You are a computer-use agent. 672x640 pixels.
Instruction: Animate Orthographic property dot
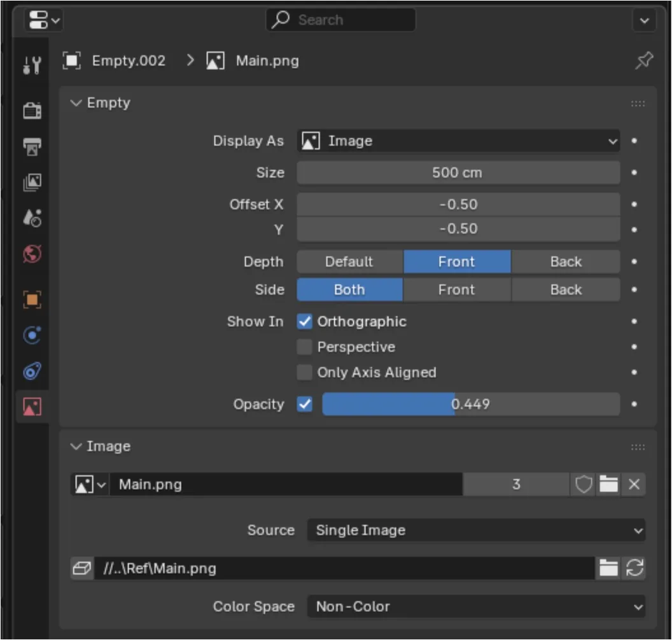pos(634,321)
